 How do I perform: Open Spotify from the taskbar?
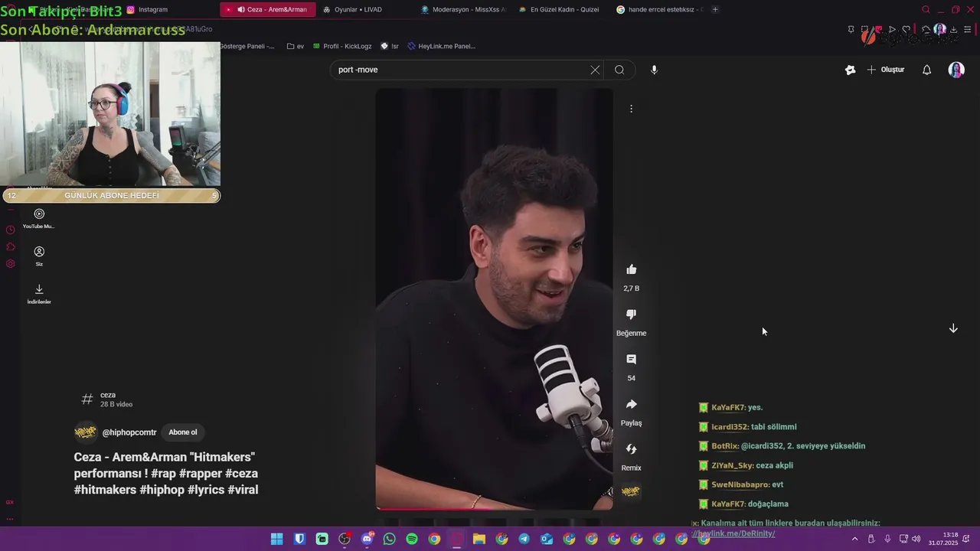click(x=412, y=539)
